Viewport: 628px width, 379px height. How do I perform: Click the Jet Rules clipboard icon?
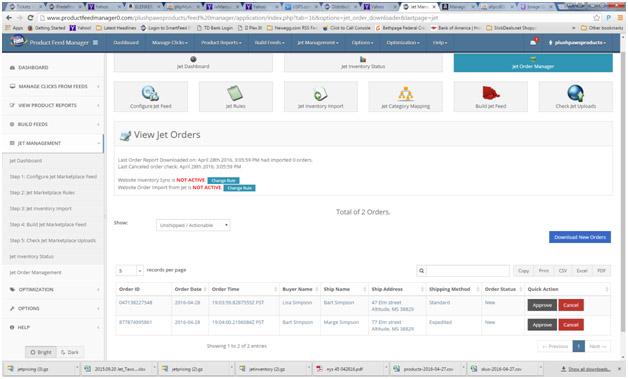[235, 93]
